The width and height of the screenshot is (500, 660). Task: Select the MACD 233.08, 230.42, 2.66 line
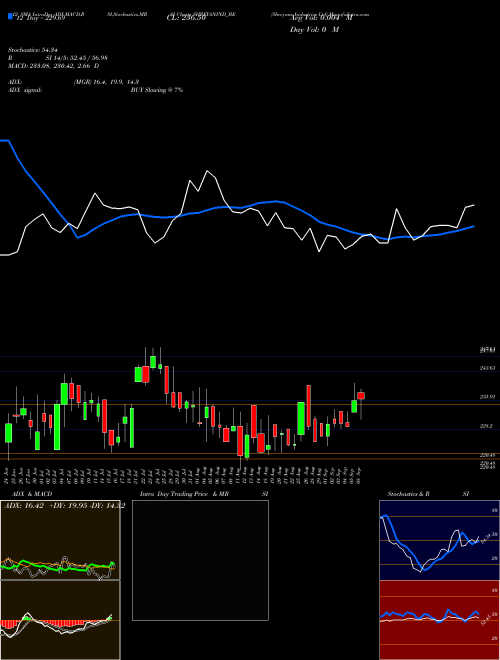click(x=54, y=66)
